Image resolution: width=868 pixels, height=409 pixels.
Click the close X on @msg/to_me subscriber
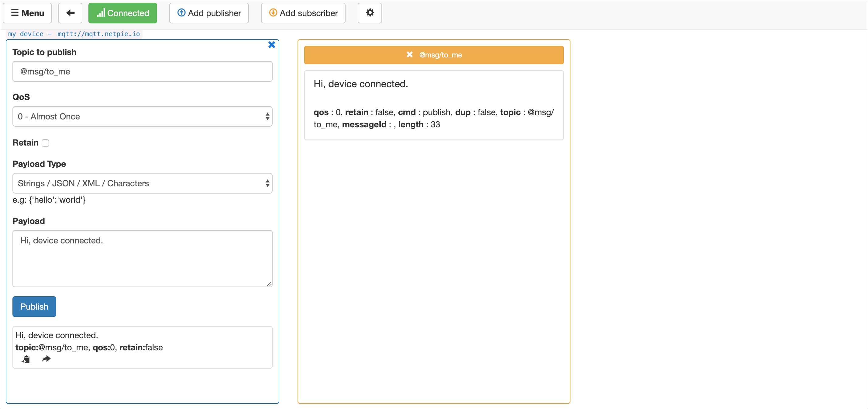410,55
